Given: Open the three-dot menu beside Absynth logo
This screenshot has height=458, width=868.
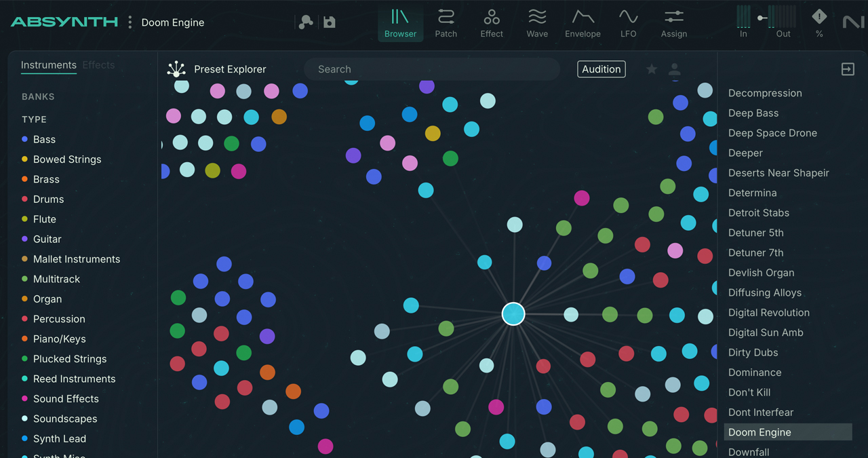Looking at the screenshot, I should pos(130,22).
